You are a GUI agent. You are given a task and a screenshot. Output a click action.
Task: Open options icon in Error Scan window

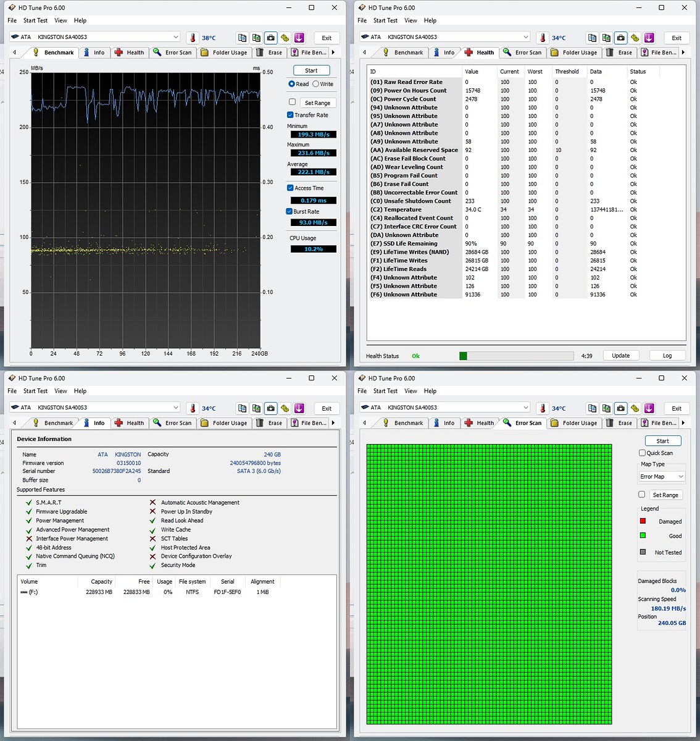coord(635,408)
